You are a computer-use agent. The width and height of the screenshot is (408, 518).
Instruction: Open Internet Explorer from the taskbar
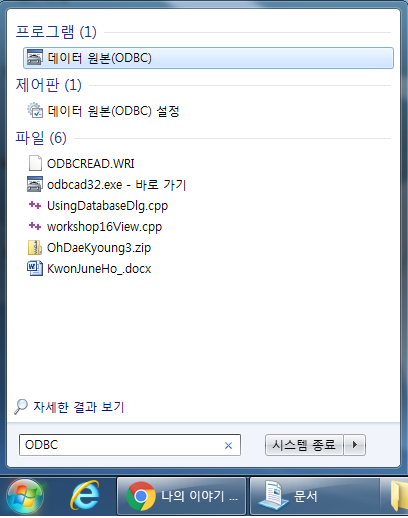pos(85,496)
